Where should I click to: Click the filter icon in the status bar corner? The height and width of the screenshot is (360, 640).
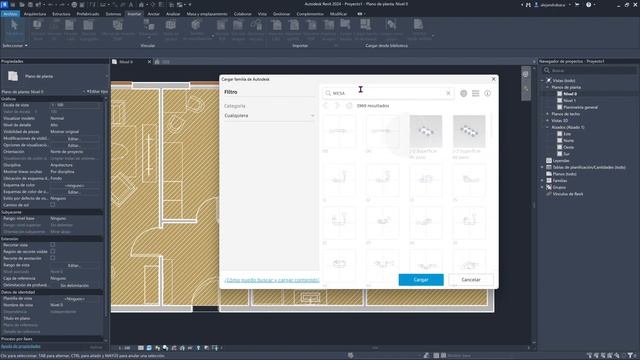pos(630,356)
